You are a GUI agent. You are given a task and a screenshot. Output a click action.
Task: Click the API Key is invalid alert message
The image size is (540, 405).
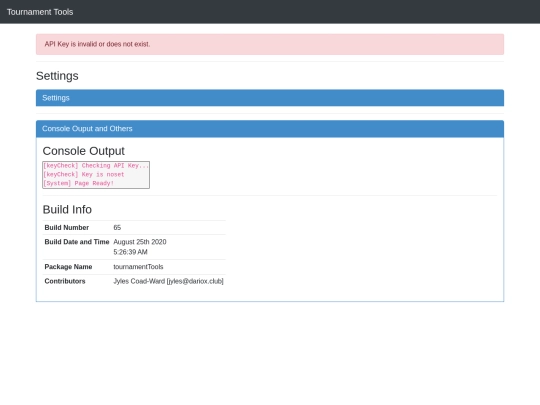point(270,44)
